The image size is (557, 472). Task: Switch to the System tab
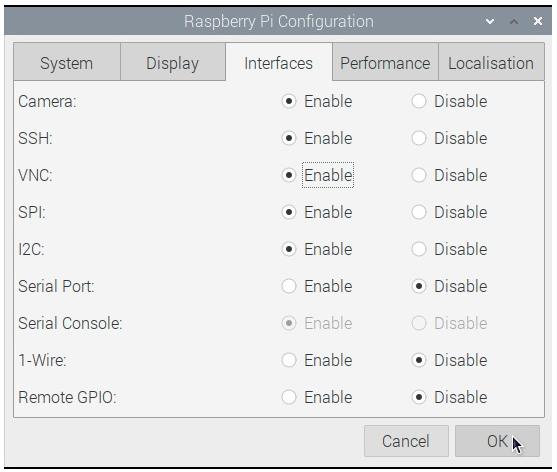tap(67, 63)
